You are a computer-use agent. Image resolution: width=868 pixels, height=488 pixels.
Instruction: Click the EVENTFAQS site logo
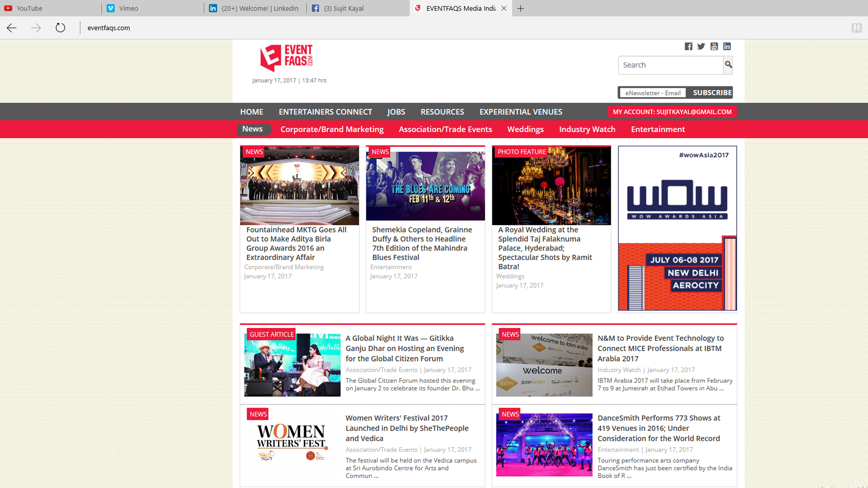(x=287, y=58)
